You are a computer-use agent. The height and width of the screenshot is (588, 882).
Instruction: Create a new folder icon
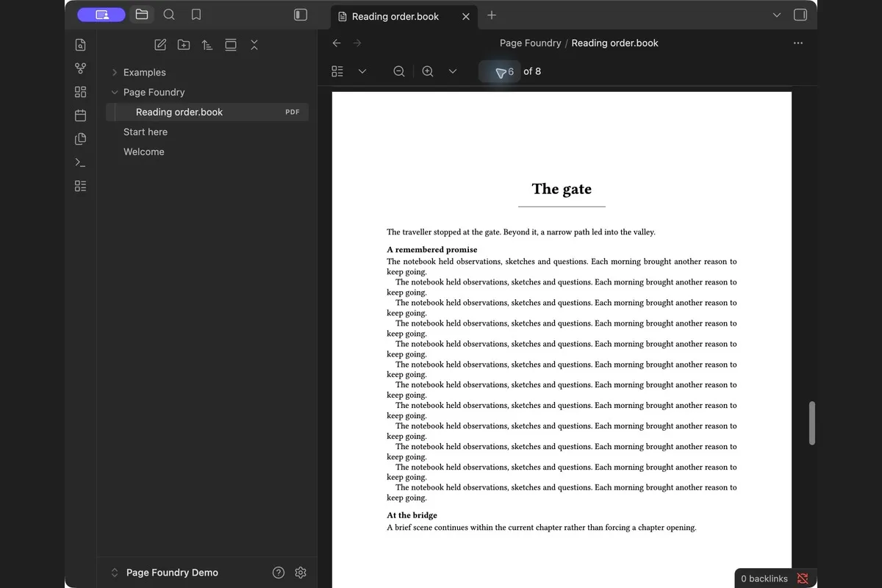184,45
